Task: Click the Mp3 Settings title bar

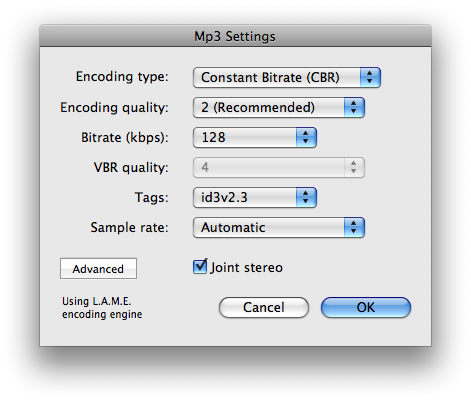Action: [x=235, y=36]
